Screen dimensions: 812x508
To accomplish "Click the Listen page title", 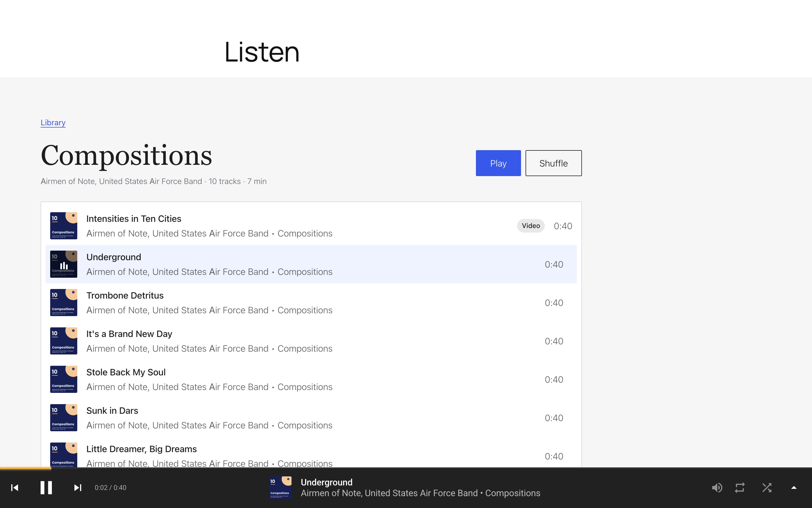I will tap(262, 52).
